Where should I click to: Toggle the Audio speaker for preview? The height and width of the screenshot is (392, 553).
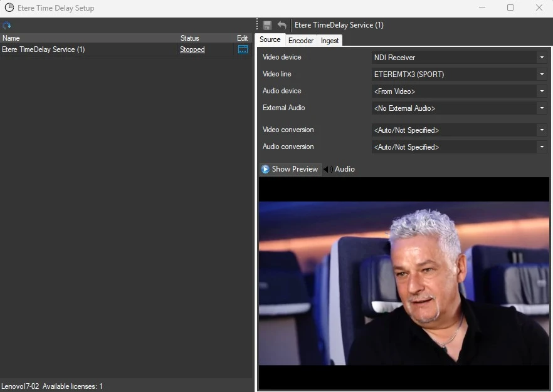(x=339, y=169)
